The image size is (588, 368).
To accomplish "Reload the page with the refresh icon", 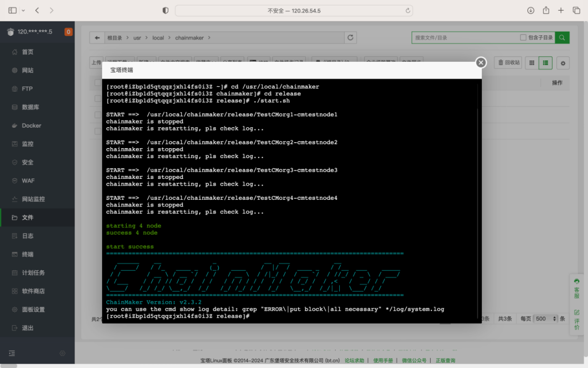I will pos(408,11).
